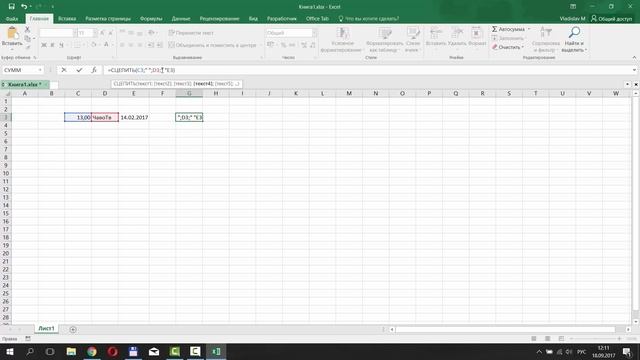
Task: Open Форматировать как таблицу gallery
Action: click(x=384, y=40)
